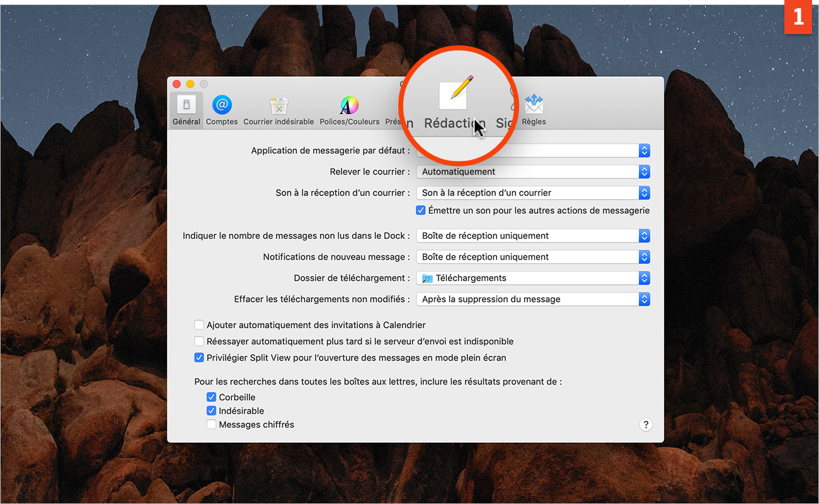Open Effacer les téléchargements non modifiés dropdown
Image resolution: width=819 pixels, height=504 pixels.
pos(533,299)
